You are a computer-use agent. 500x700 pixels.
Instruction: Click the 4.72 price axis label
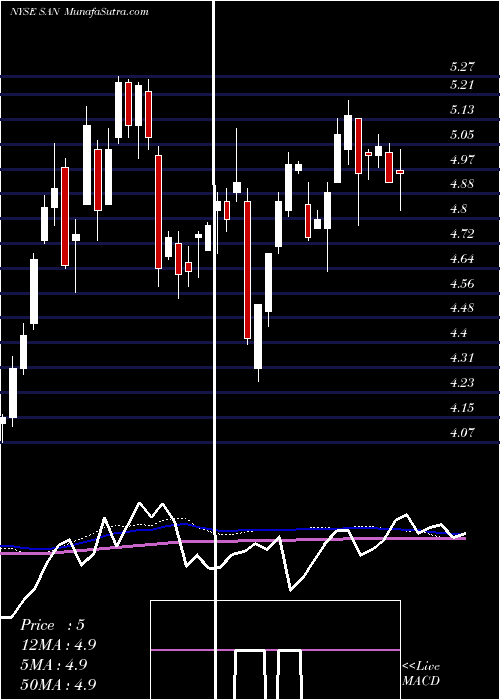point(462,234)
